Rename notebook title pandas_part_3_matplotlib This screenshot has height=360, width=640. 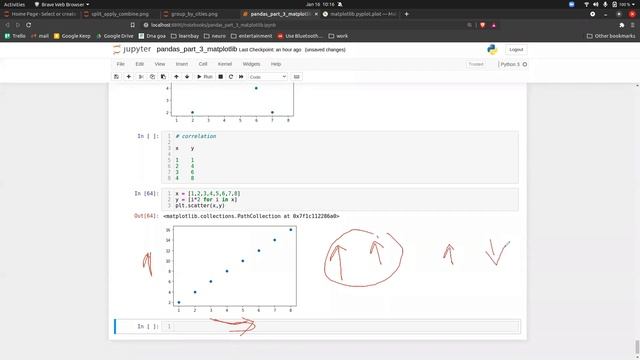196,49
